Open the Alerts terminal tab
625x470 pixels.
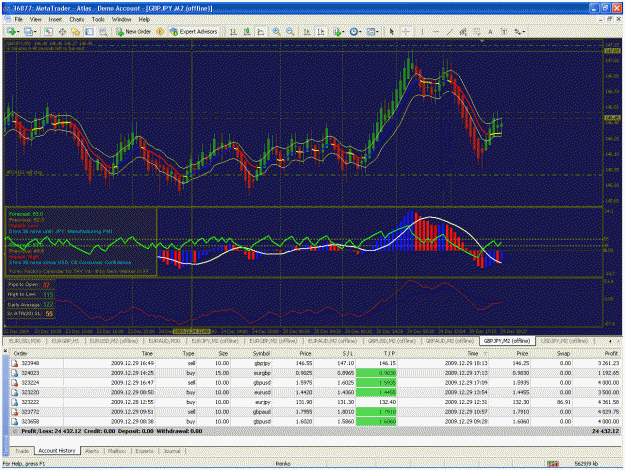coord(92,451)
